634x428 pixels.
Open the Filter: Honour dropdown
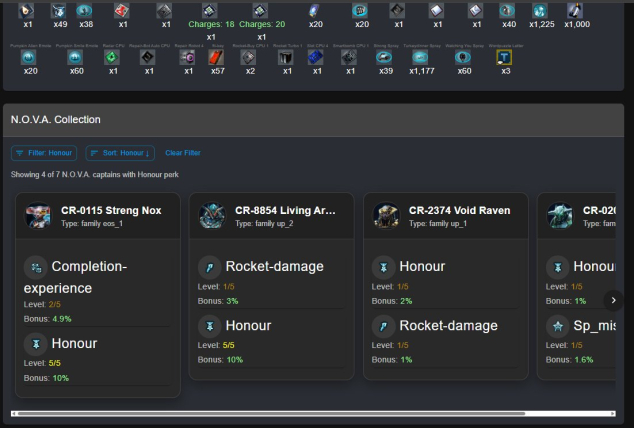44,153
